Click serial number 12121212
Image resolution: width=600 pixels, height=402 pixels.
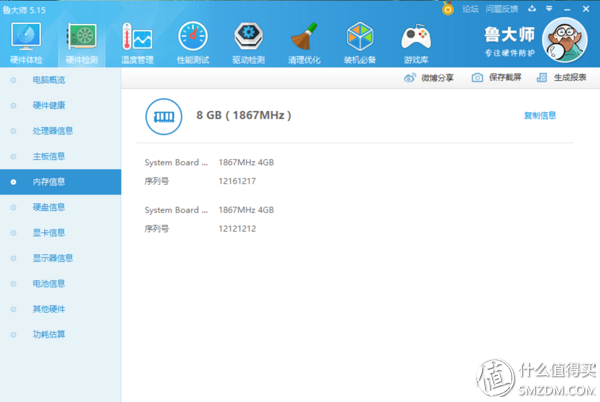(x=237, y=229)
